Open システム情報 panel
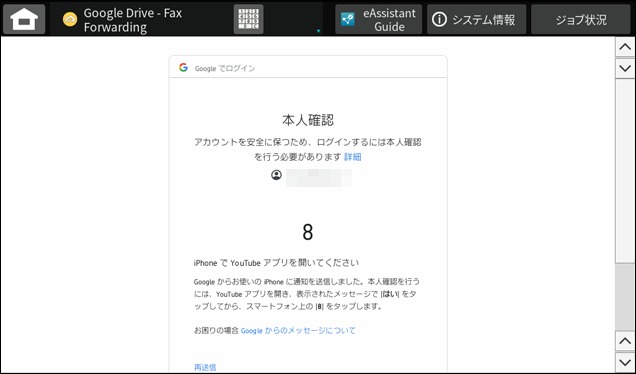 (x=476, y=19)
